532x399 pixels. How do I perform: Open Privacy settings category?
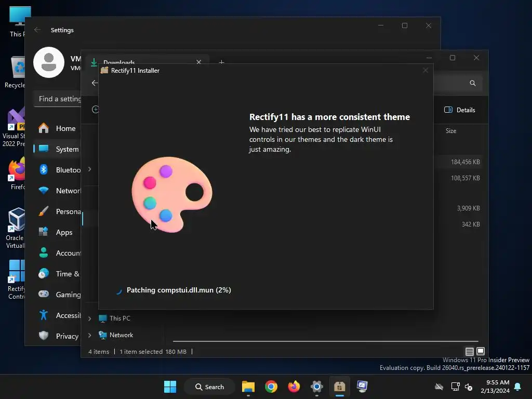coord(57,336)
